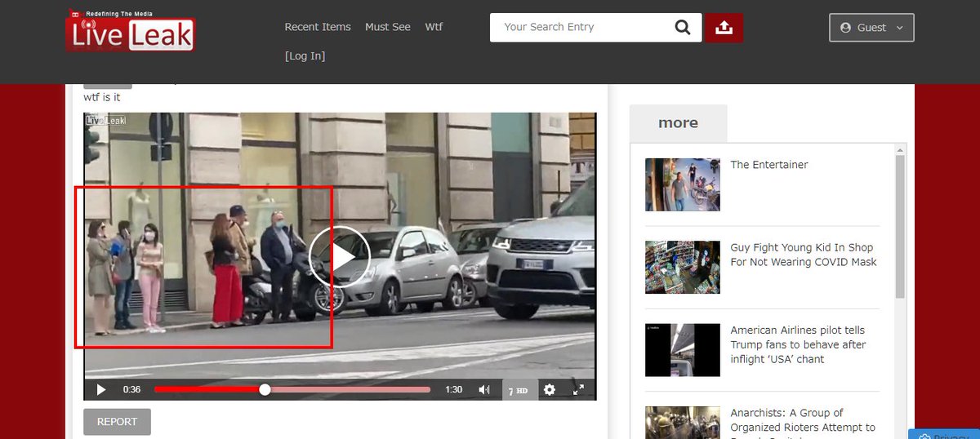This screenshot has width=980, height=439.
Task: Mute the video sound
Action: click(x=484, y=390)
